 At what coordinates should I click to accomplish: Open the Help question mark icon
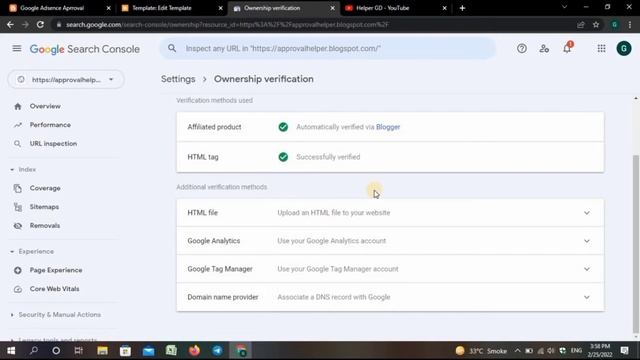tap(522, 49)
